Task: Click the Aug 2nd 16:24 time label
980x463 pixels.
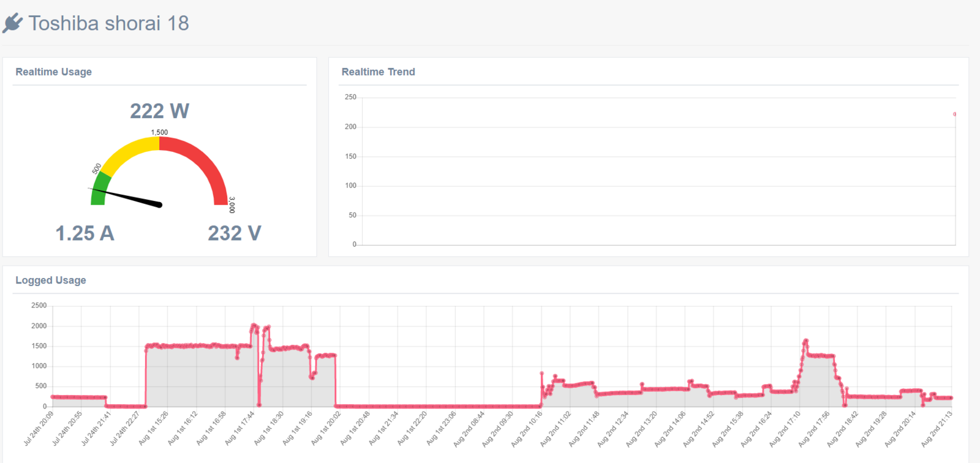Action: 757,429
